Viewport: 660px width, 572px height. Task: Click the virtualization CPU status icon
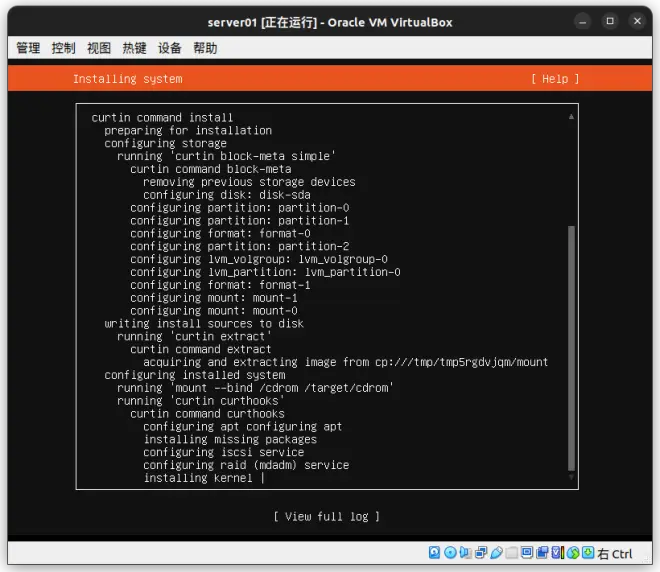557,553
